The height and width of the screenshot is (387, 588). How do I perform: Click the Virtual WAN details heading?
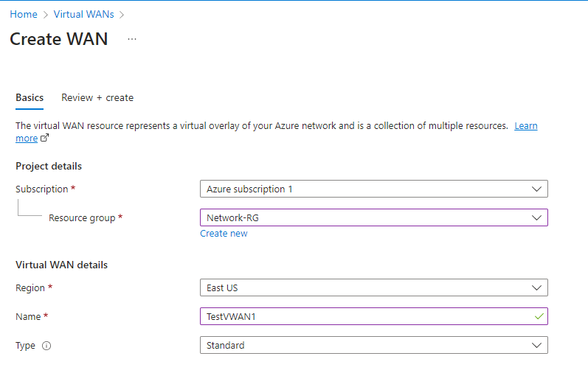coord(61,265)
